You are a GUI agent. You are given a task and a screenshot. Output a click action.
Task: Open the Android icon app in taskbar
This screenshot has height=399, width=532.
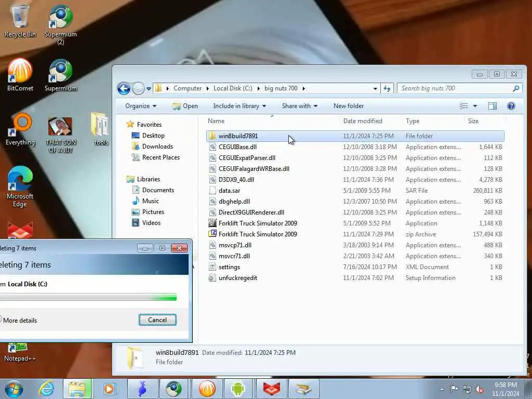[238, 389]
